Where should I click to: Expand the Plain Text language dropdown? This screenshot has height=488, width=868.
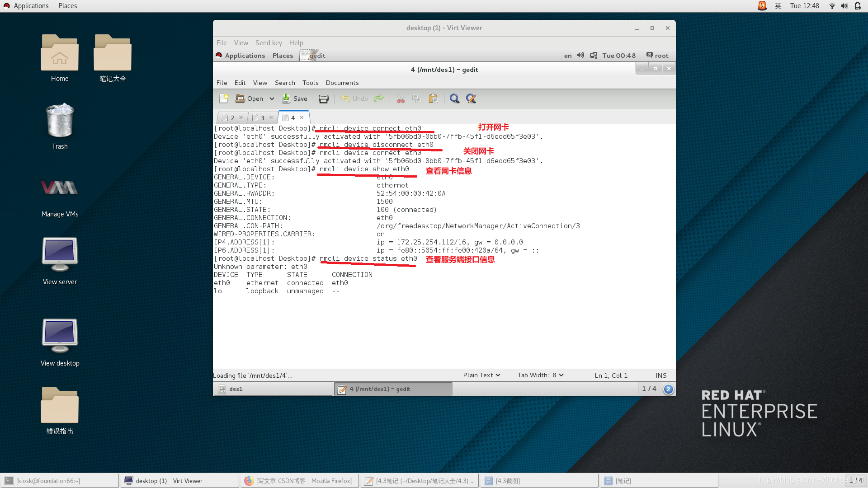tap(481, 375)
